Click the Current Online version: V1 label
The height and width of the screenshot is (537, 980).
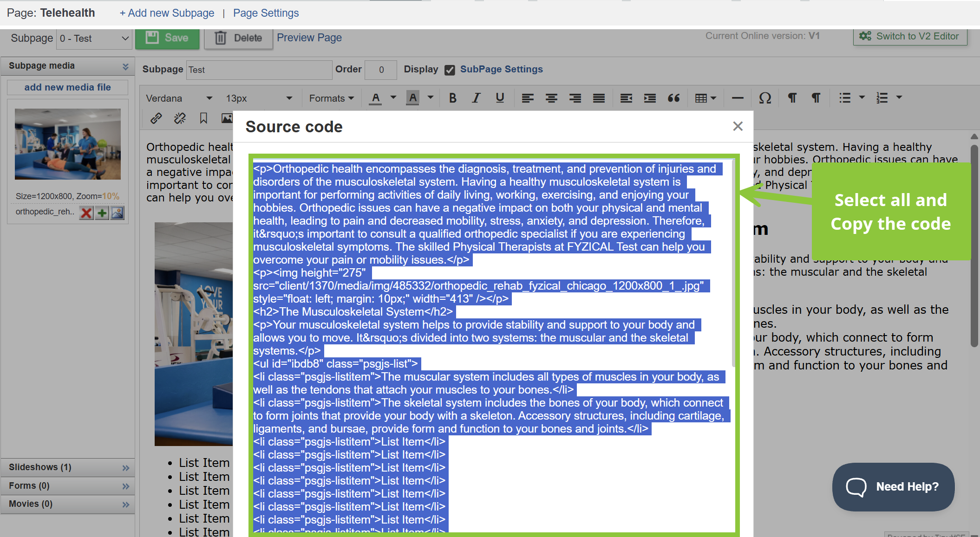point(763,36)
